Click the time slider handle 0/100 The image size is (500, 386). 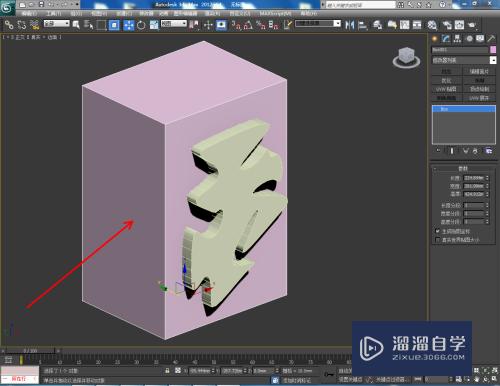tap(30, 351)
